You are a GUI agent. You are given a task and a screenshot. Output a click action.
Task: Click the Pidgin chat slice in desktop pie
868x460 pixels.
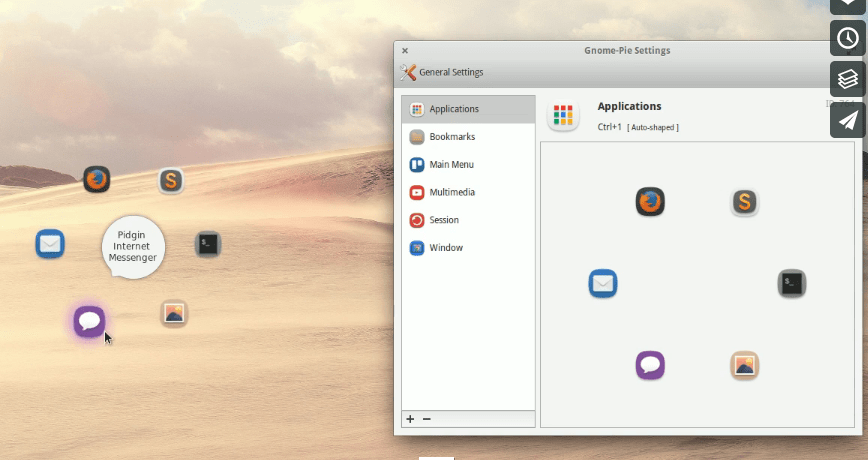point(89,321)
